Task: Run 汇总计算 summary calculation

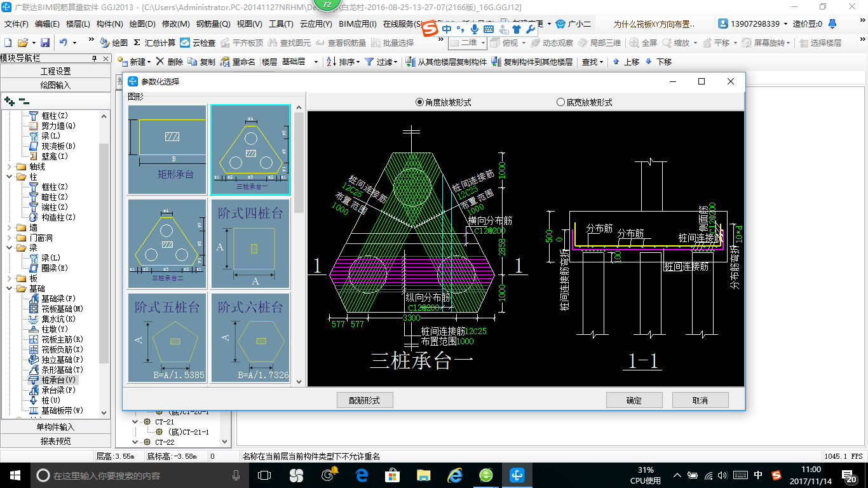Action: tap(154, 43)
